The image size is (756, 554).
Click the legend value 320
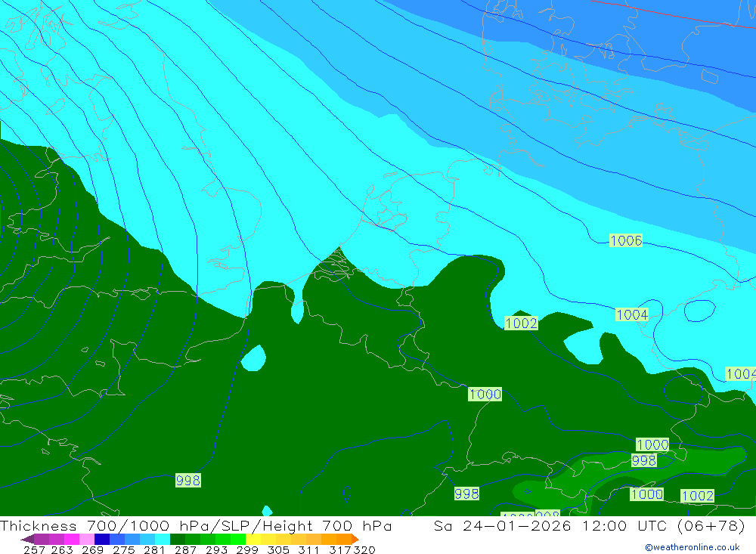(x=364, y=550)
